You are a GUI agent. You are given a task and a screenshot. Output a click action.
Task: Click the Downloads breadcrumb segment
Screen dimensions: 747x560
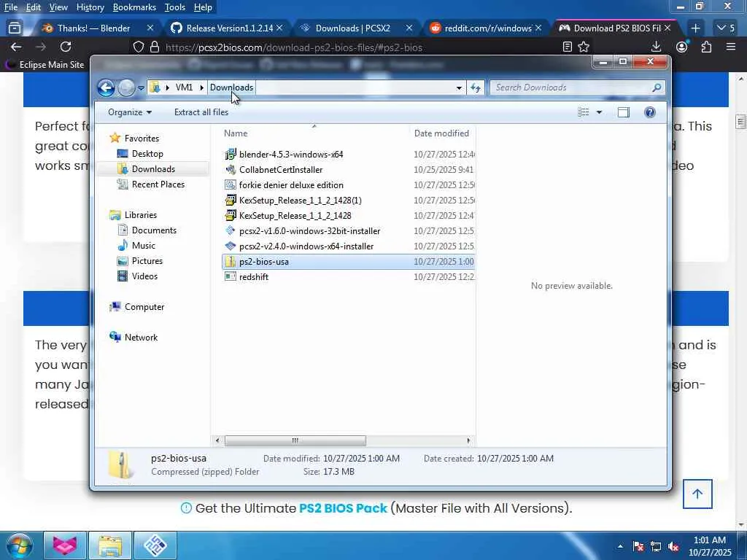(x=231, y=87)
